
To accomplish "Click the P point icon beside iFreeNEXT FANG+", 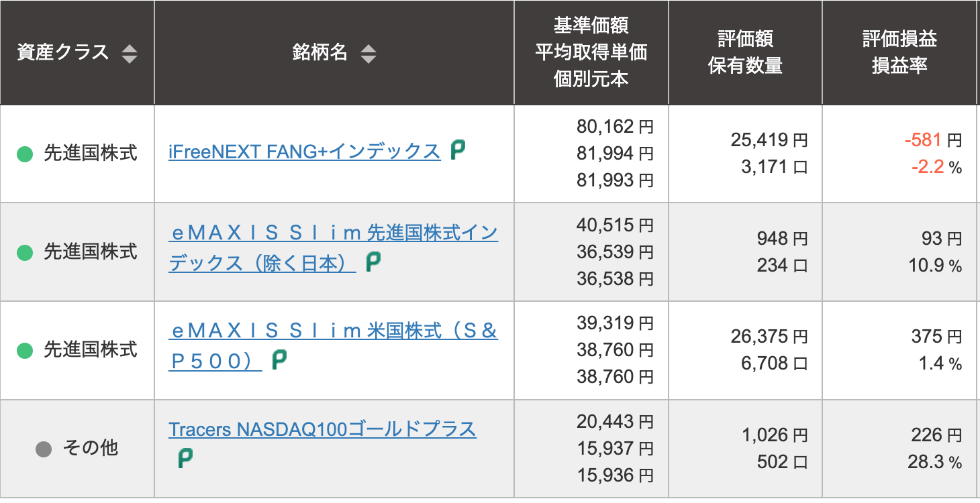I will coord(458,150).
